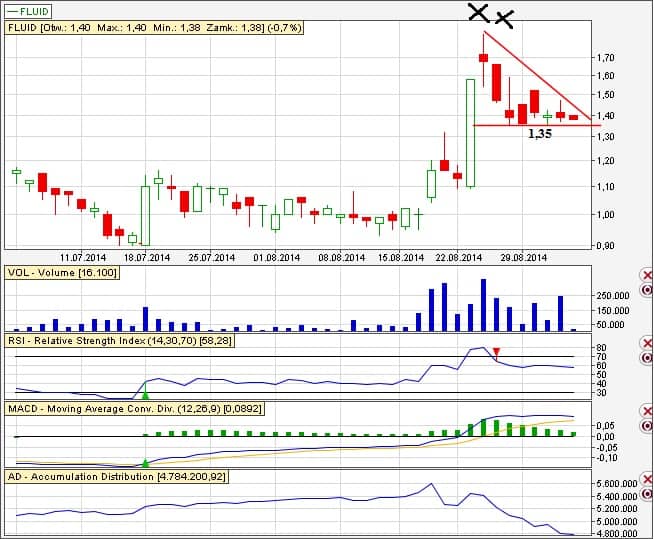Open settings icon for Volume panel
The height and width of the screenshot is (539, 654).
click(x=645, y=289)
